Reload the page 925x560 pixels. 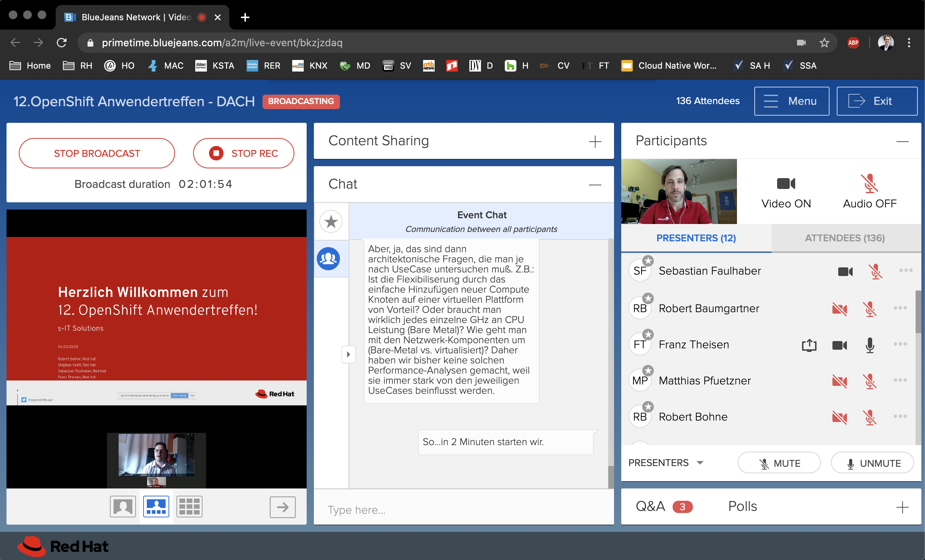click(x=61, y=42)
